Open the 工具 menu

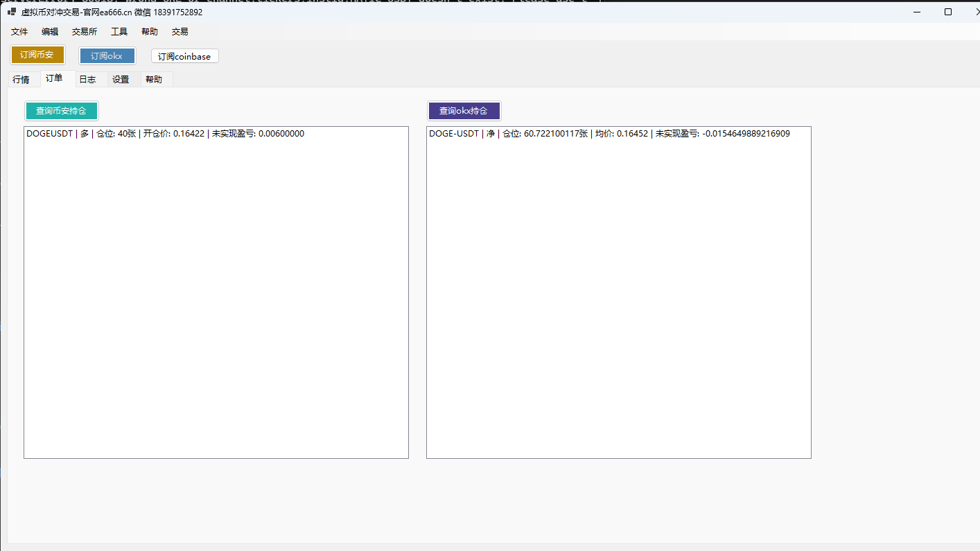[119, 32]
